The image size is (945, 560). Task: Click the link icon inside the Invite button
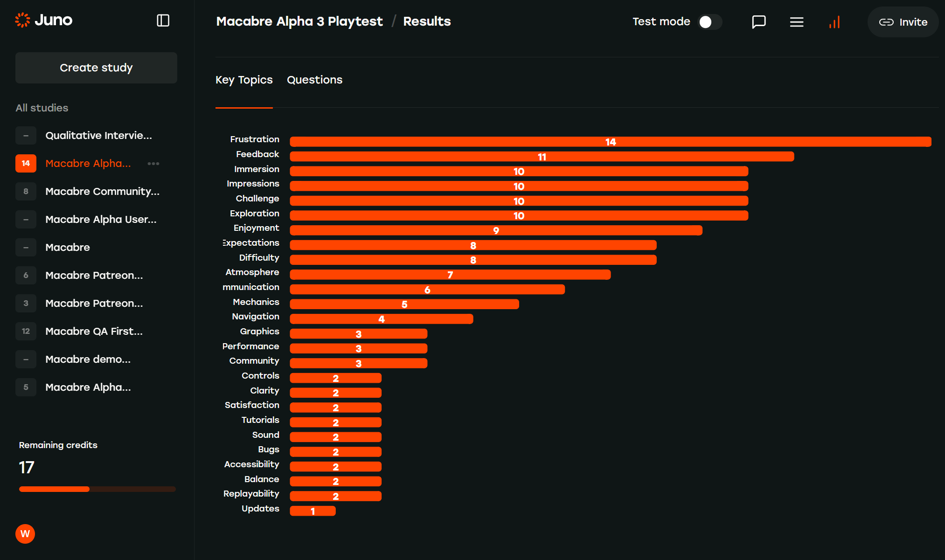[886, 21]
